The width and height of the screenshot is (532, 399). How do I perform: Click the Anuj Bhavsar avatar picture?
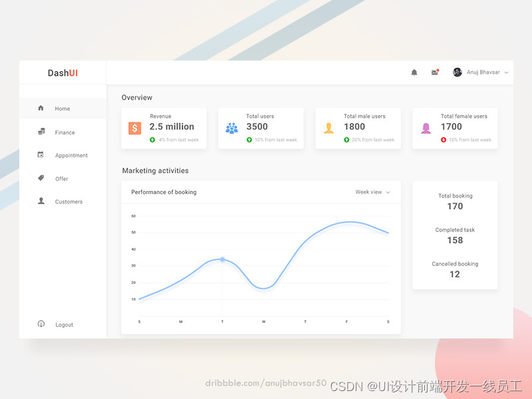pos(457,72)
